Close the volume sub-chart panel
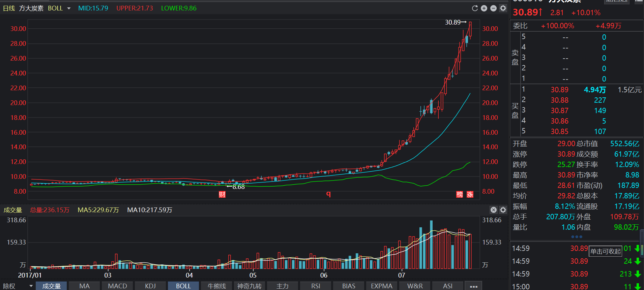 tap(494, 210)
